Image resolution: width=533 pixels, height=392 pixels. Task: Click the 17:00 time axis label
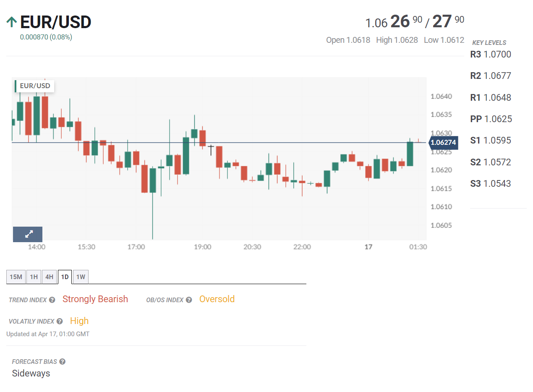pos(136,247)
